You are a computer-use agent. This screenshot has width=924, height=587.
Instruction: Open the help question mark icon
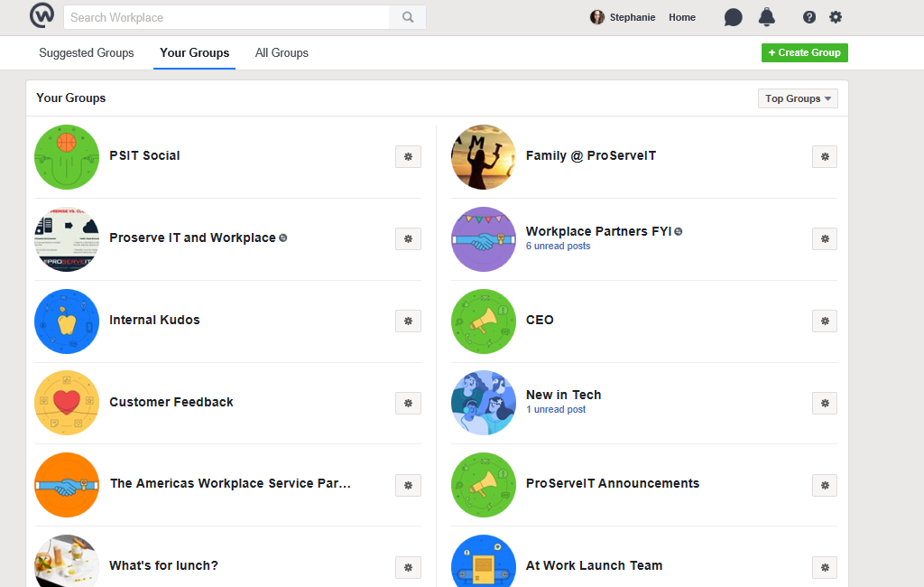click(809, 18)
